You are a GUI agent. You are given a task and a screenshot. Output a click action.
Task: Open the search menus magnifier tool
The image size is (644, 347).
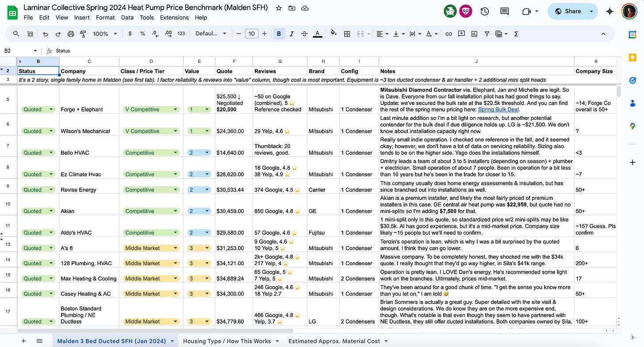point(16,34)
